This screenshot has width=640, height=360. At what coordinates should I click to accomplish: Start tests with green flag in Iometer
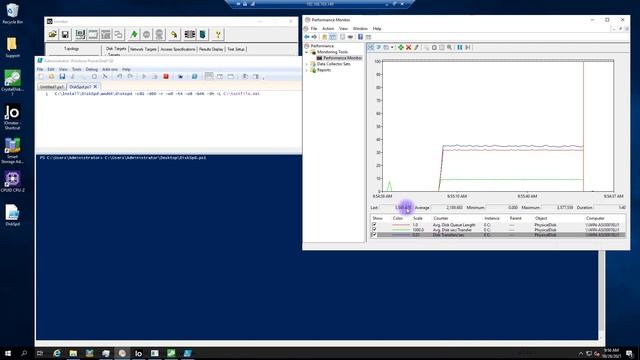(133, 35)
